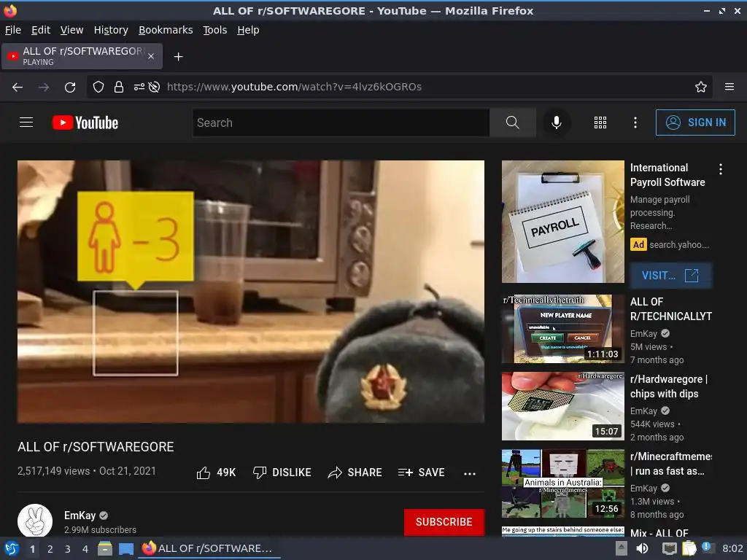Open more actions ellipsis under the video
747x560 pixels.
pyautogui.click(x=470, y=473)
